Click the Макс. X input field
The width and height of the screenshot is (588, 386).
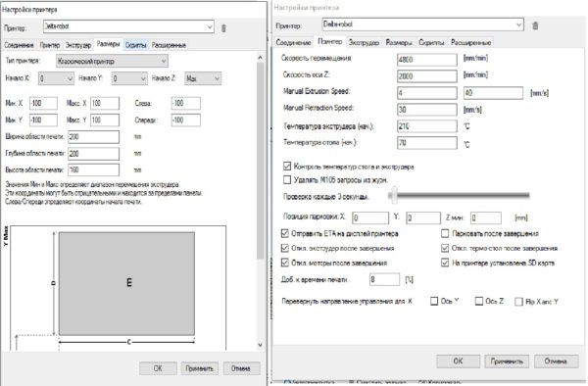[105, 104]
